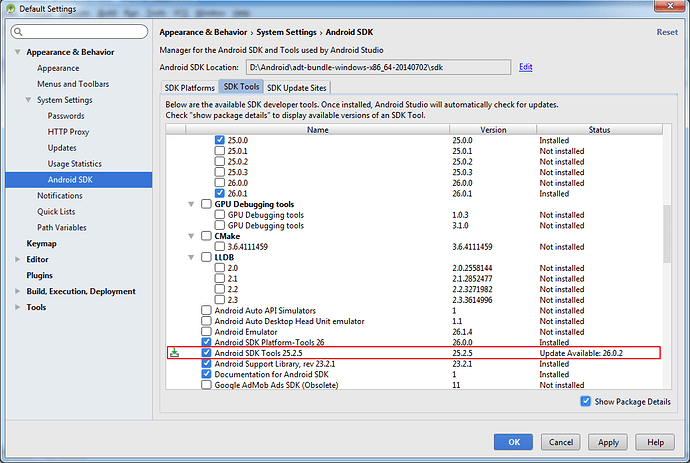Click the download icon beside Android SDK Tools
This screenshot has height=463, width=690.
[174, 352]
